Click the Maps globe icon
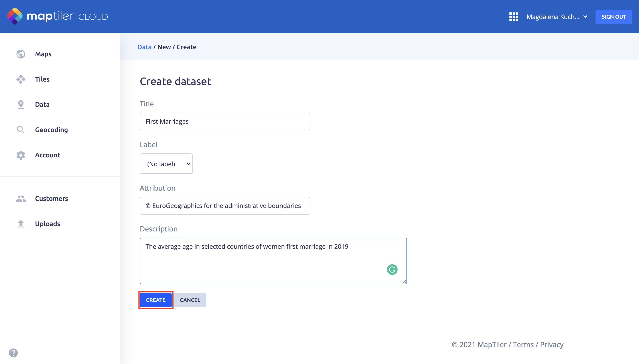The width and height of the screenshot is (639, 364). [21, 54]
